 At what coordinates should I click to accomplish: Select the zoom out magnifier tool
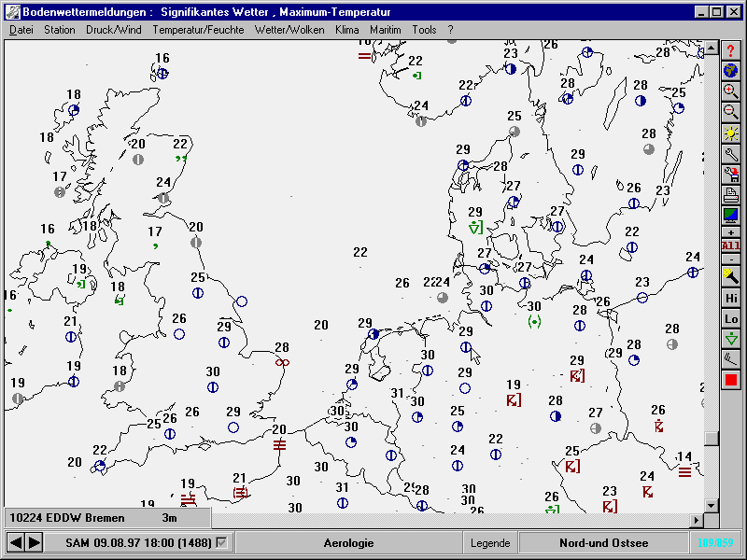click(731, 112)
